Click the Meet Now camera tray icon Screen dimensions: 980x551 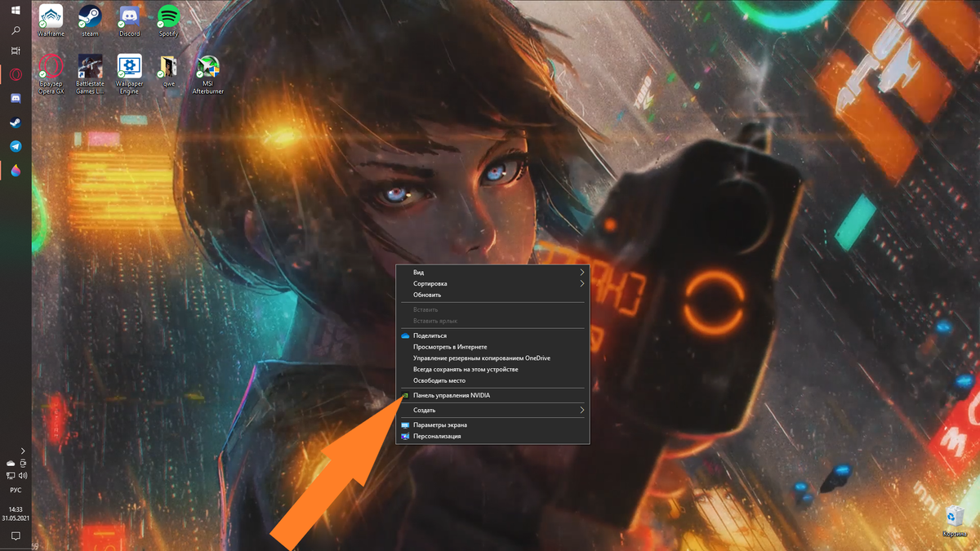pyautogui.click(x=23, y=464)
